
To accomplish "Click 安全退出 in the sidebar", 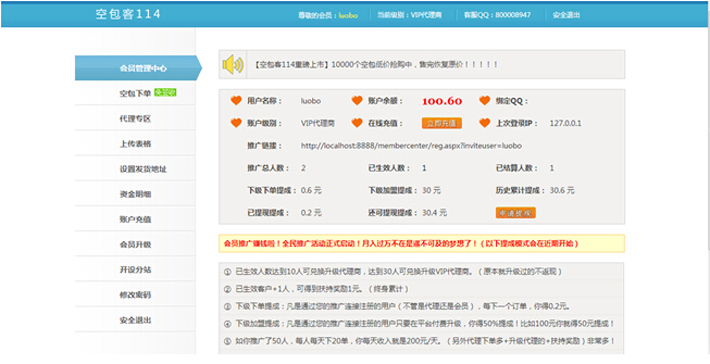I will [135, 320].
